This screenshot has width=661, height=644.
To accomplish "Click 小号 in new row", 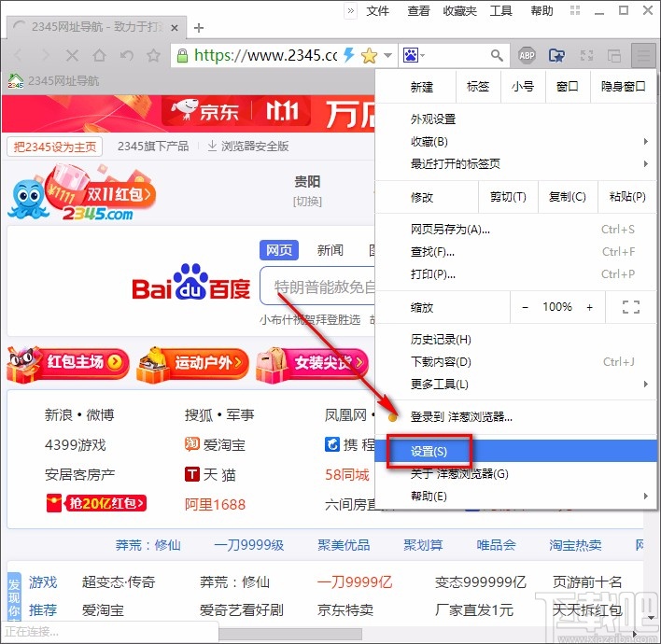I will [523, 87].
